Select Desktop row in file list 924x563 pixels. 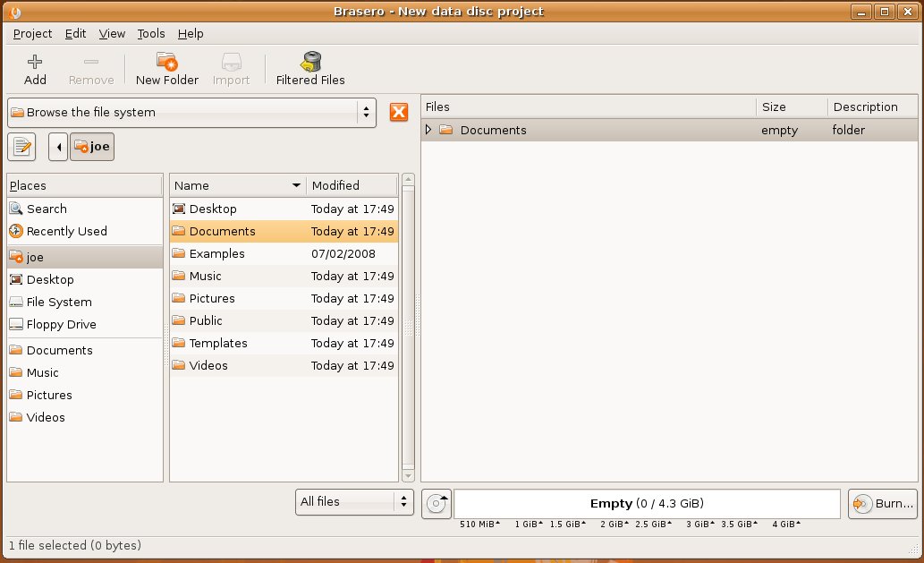(284, 209)
